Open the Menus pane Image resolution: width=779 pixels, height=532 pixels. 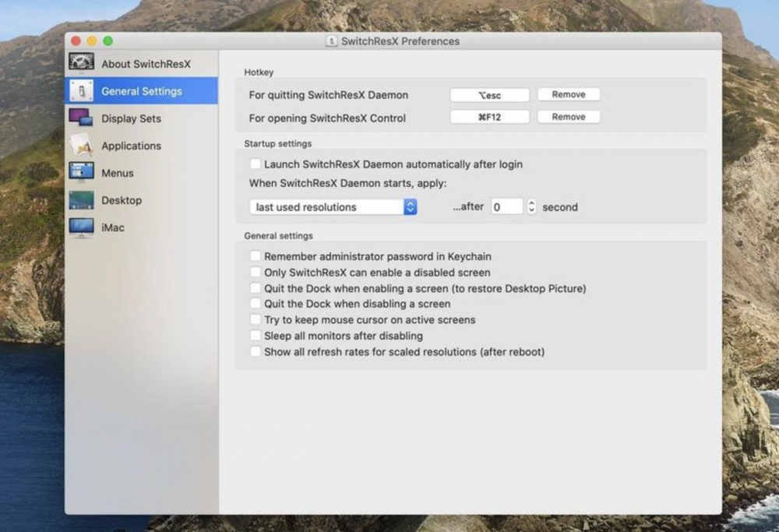141,173
